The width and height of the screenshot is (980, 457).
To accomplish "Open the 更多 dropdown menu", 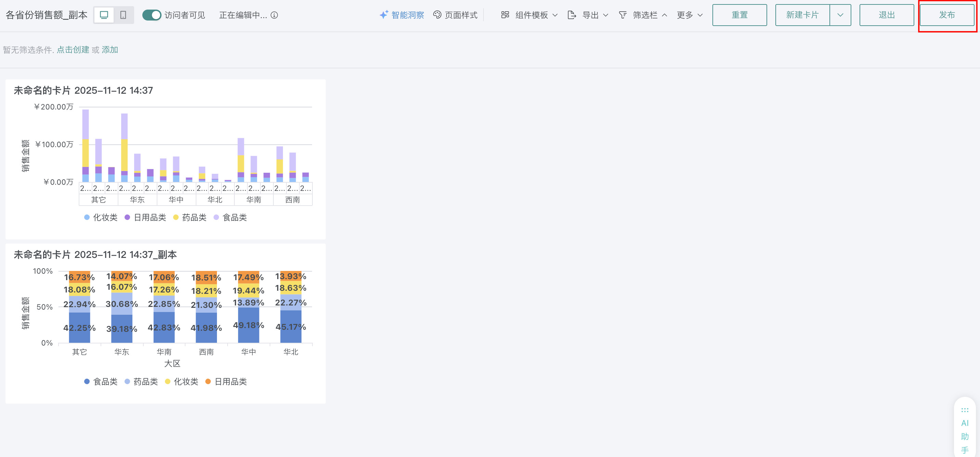I will tap(689, 15).
